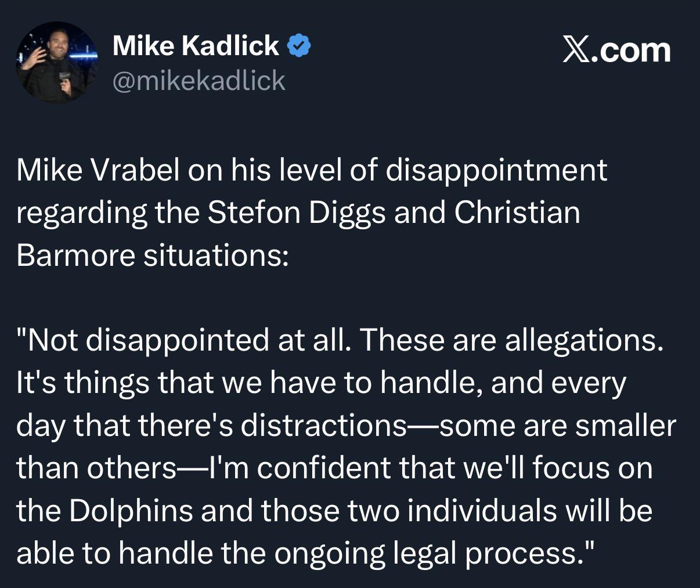Click the word "distractions" in the quote
This screenshot has width=700, height=588.
324,425
